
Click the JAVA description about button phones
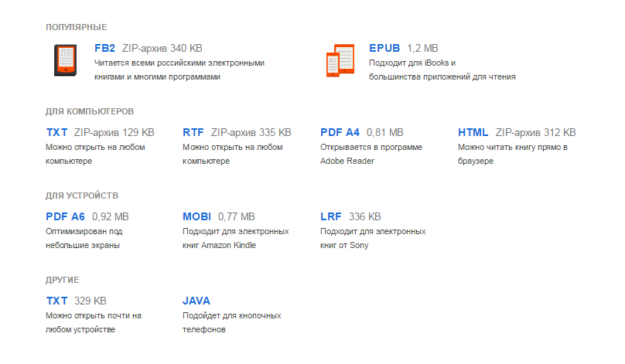tap(231, 322)
